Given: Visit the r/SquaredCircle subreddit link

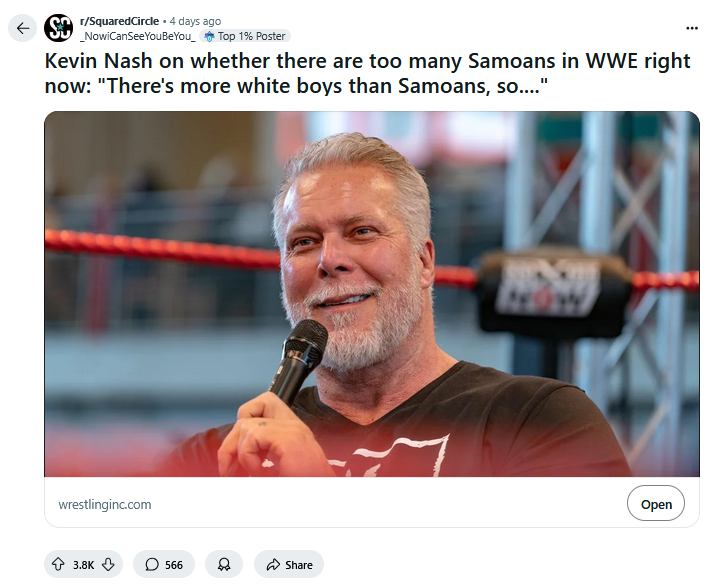Looking at the screenshot, I should (x=119, y=21).
